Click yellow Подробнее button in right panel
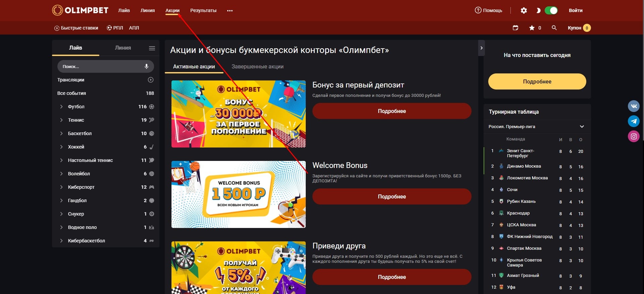644x294 pixels. point(537,81)
